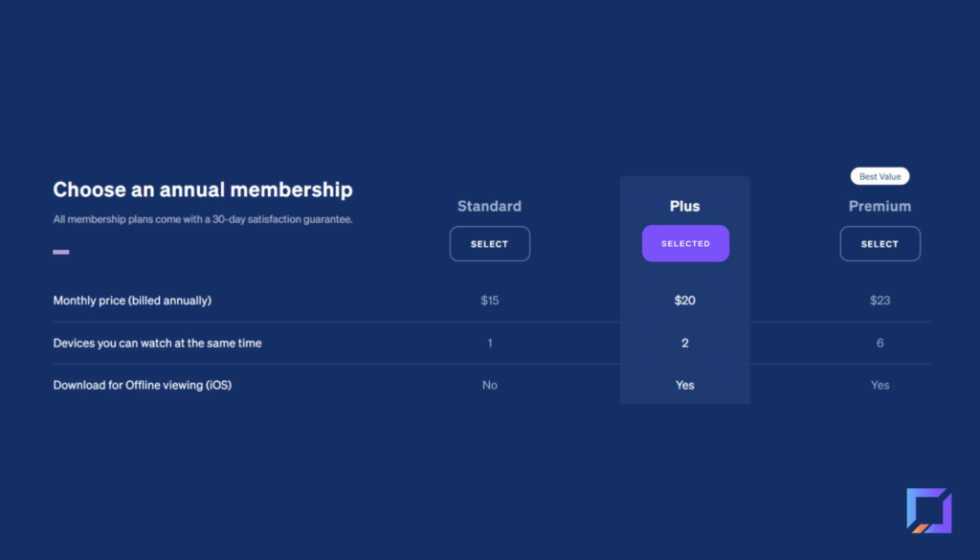Click the $15 Standard monthly price

tap(489, 301)
